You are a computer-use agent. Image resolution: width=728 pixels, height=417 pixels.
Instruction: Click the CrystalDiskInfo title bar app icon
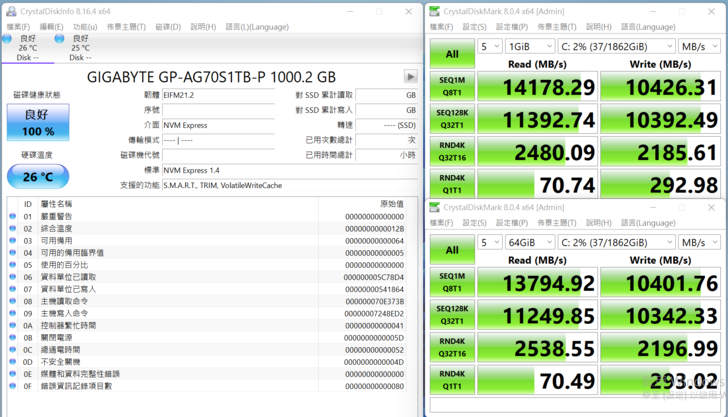[10, 11]
